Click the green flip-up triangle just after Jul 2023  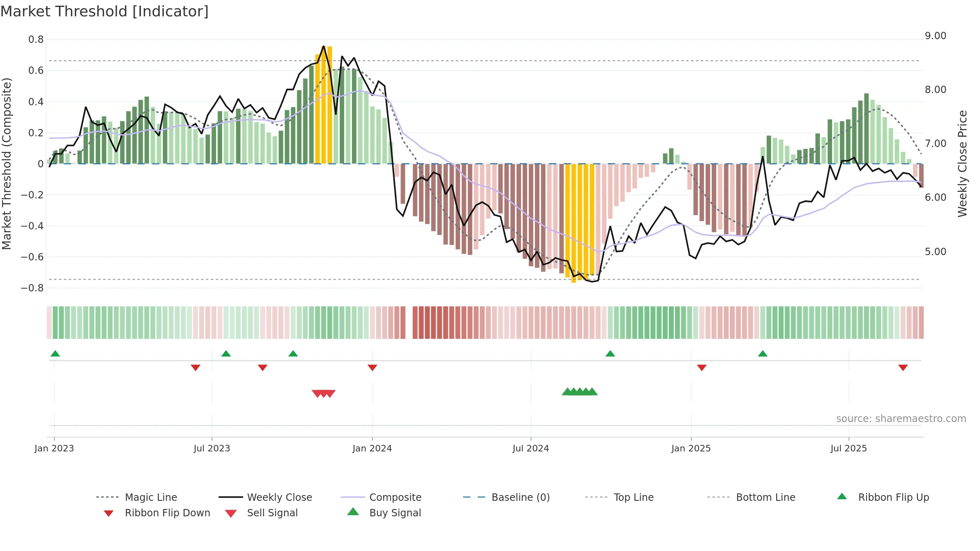click(x=226, y=353)
